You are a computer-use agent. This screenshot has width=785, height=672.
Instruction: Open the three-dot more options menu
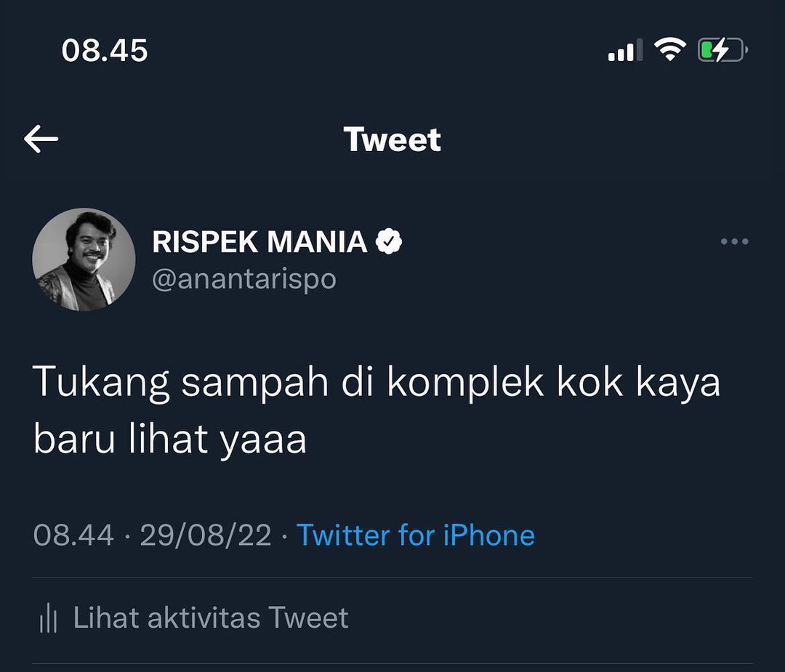pos(734,242)
